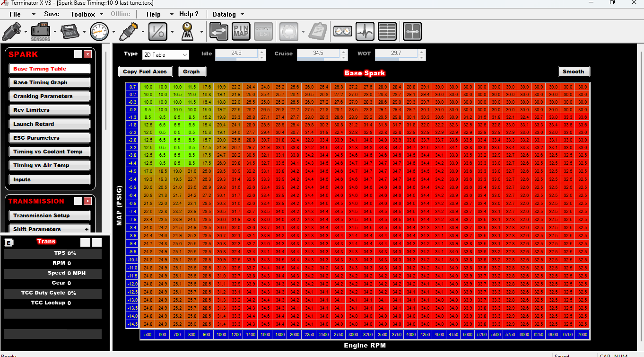Expand the fuel injector icon dropdown arrow
This screenshot has width=644, height=357.
26,32
